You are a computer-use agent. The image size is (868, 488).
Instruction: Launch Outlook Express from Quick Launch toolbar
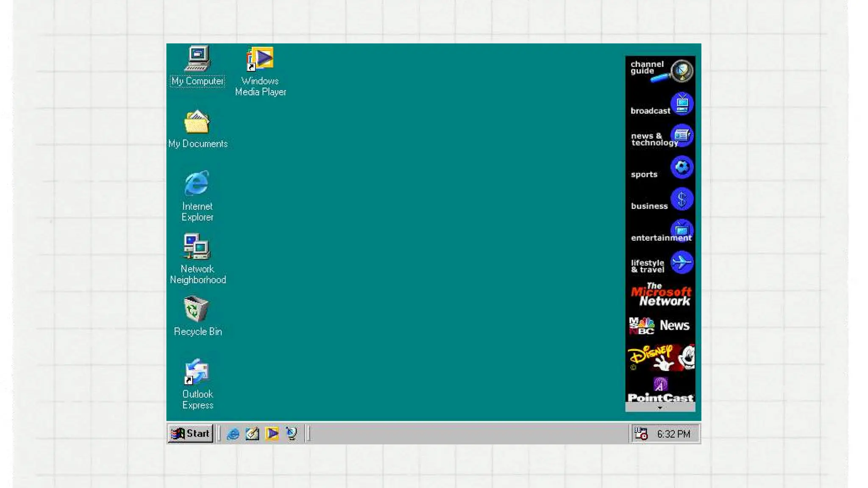[x=253, y=433]
